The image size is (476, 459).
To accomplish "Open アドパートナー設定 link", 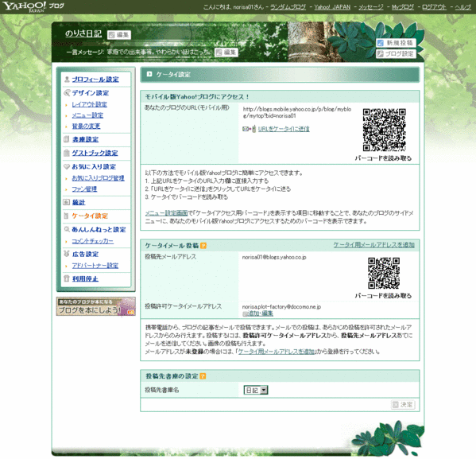I will pos(95,266).
